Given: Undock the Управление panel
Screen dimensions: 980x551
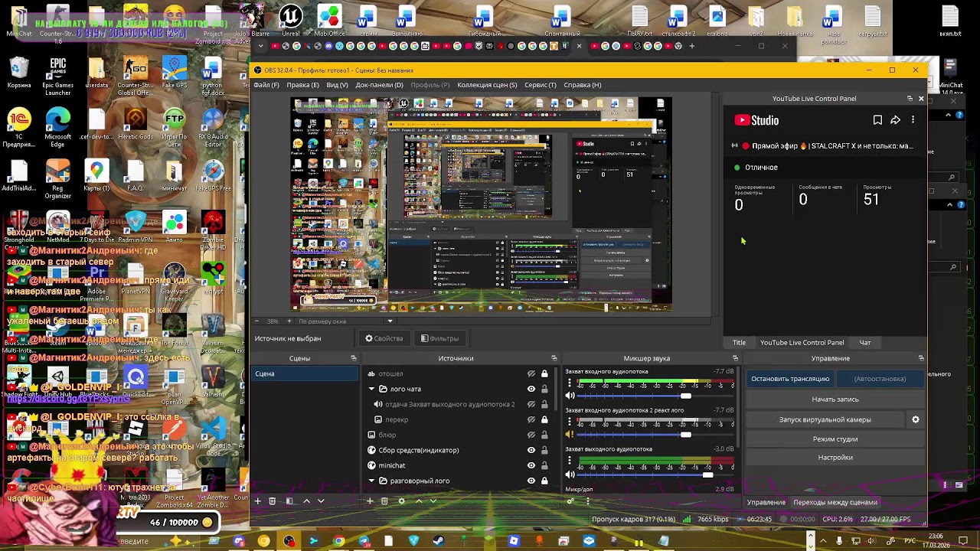Looking at the screenshot, I should (x=921, y=358).
